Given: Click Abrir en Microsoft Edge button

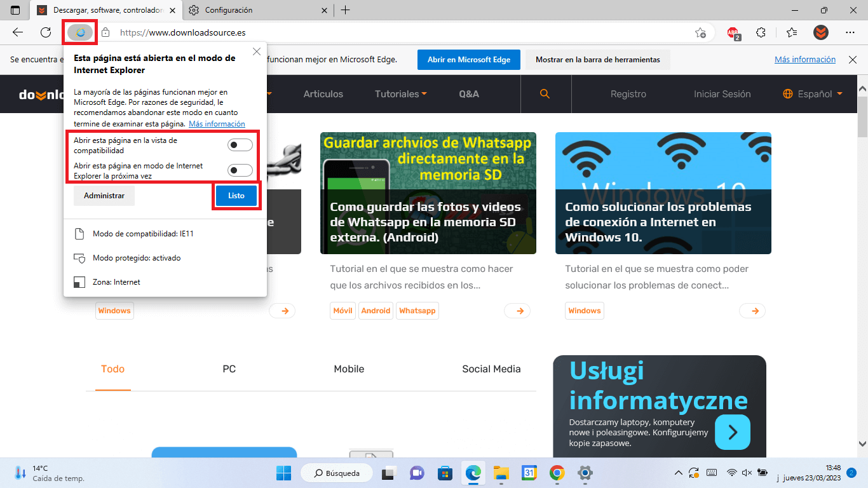Looking at the screenshot, I should 469,60.
